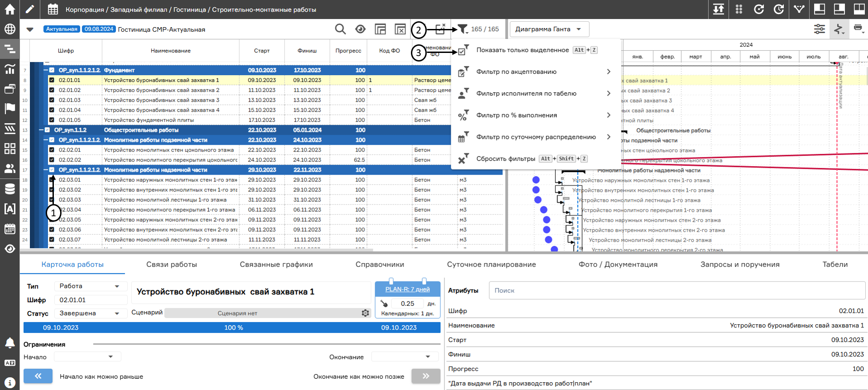This screenshot has width=868, height=390.
Task: Click the Прогресс column header
Action: point(348,51)
